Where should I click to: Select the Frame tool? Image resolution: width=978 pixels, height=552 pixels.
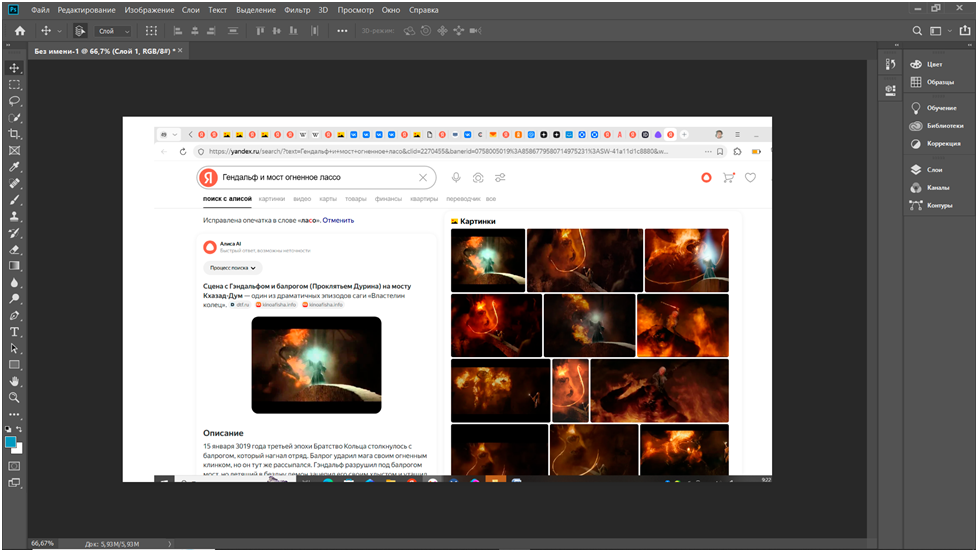click(14, 150)
